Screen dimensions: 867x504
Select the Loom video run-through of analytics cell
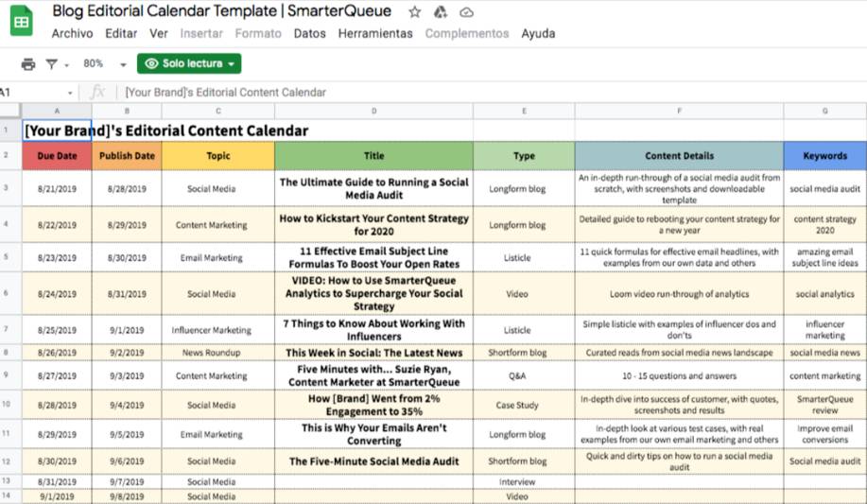click(x=679, y=293)
